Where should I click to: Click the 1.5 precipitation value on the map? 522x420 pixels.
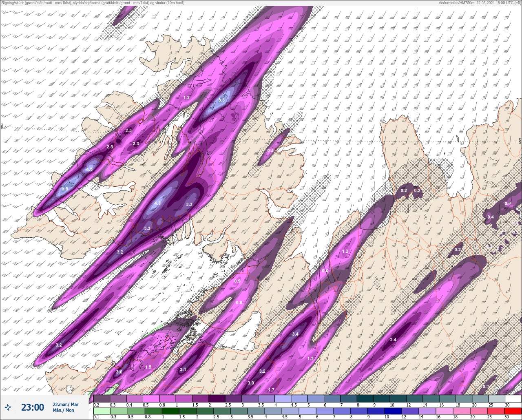click(x=148, y=367)
